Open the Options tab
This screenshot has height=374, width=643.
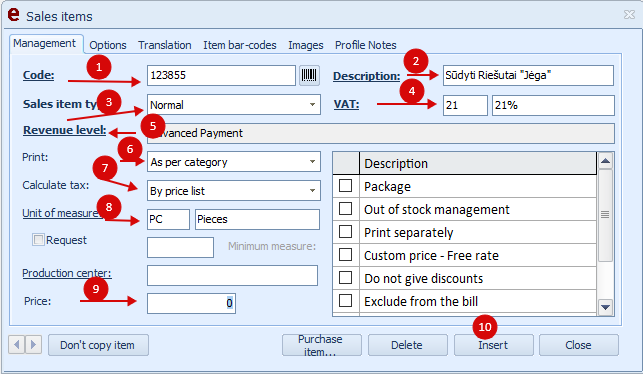pyautogui.click(x=108, y=45)
